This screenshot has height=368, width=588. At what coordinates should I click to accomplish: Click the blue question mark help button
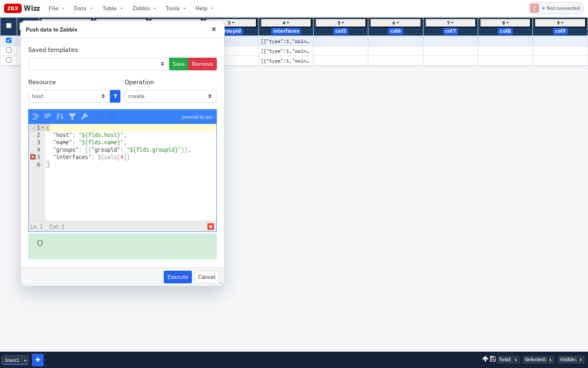point(115,96)
